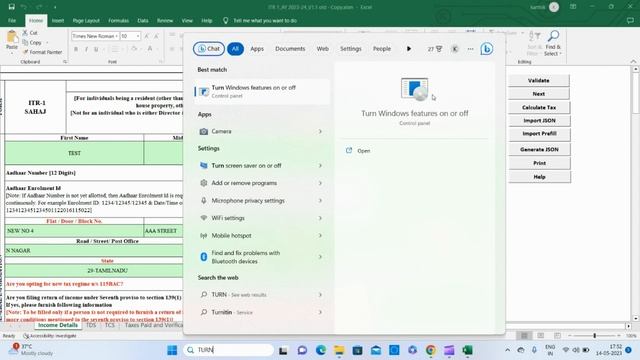Click Next button in Excel sheet
640x360 pixels.
coord(538,94)
